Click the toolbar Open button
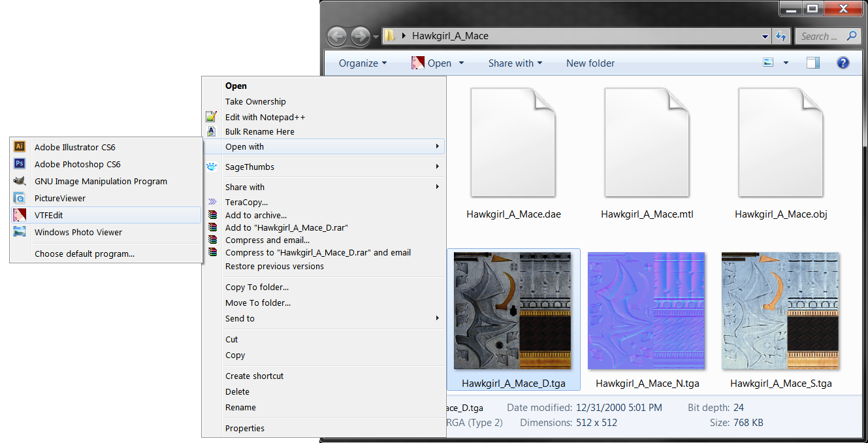This screenshot has width=868, height=443. coord(432,63)
